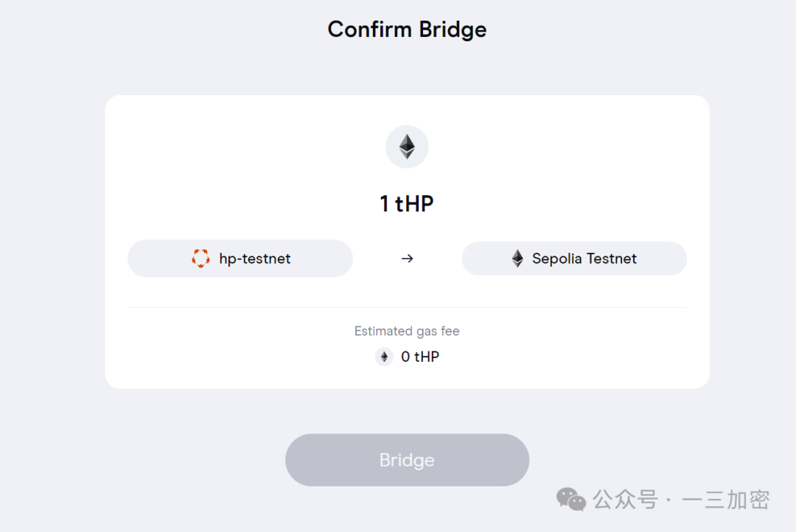Image resolution: width=796 pixels, height=532 pixels.
Task: Click the dot separator in the watermark
Action: click(668, 500)
